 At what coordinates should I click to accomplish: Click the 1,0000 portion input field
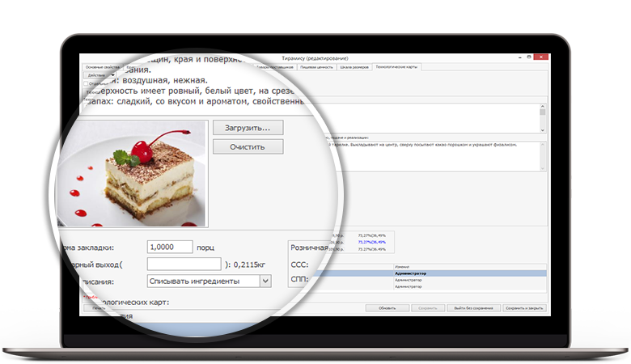point(170,247)
